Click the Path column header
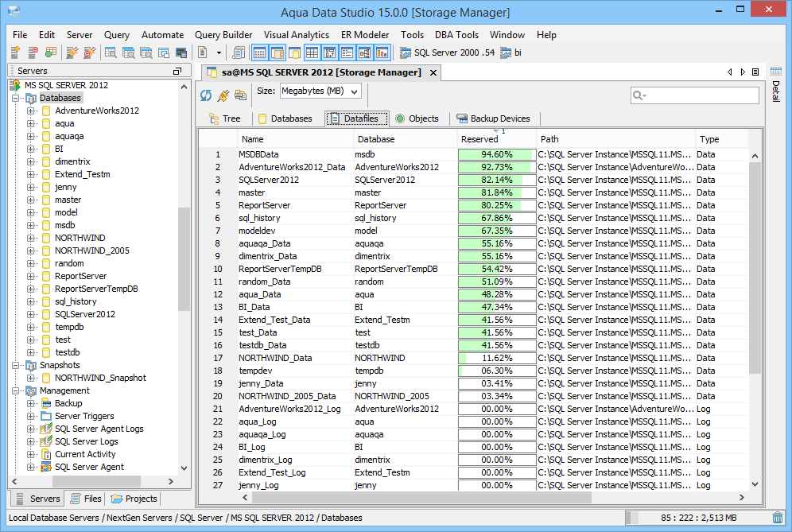The width and height of the screenshot is (792, 532). pyautogui.click(x=616, y=139)
